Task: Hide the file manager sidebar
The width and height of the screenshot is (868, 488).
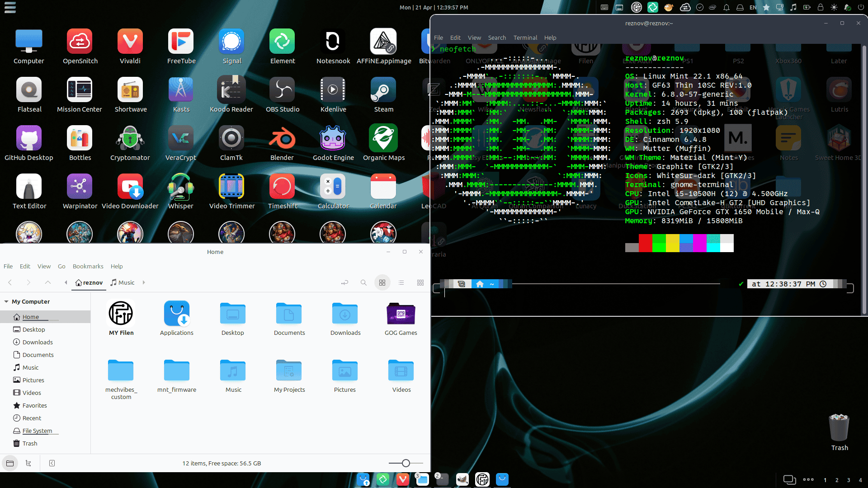Action: [x=52, y=463]
